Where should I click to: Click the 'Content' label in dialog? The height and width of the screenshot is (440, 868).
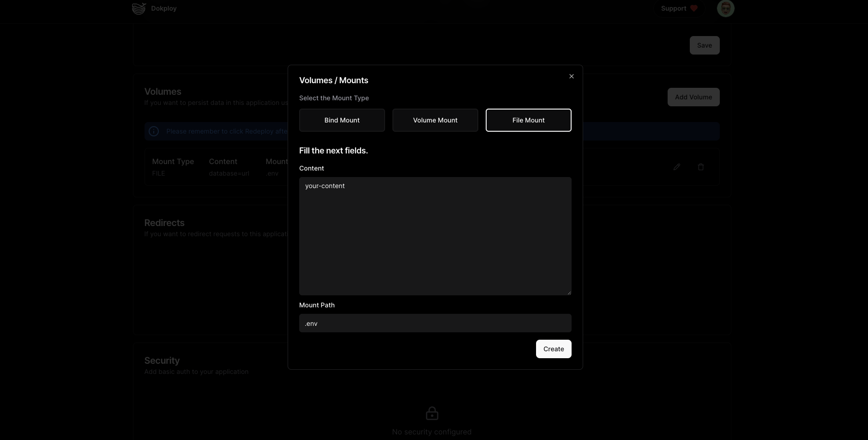(x=312, y=168)
